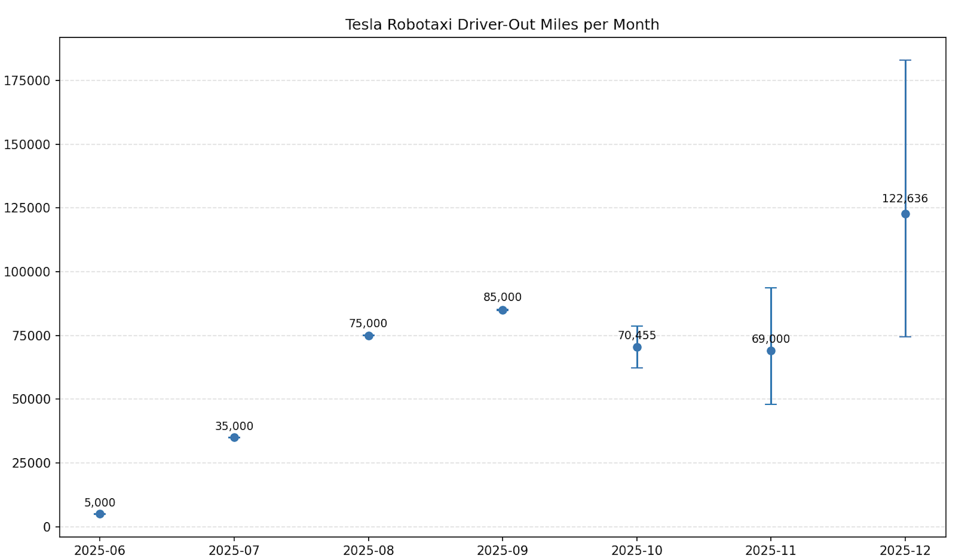Click the chart title text
Screen dimensions: 953x560
coord(502,25)
